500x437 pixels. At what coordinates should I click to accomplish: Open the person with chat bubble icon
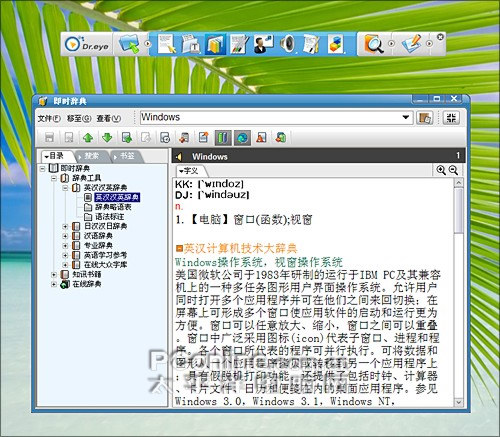pyautogui.click(x=263, y=44)
